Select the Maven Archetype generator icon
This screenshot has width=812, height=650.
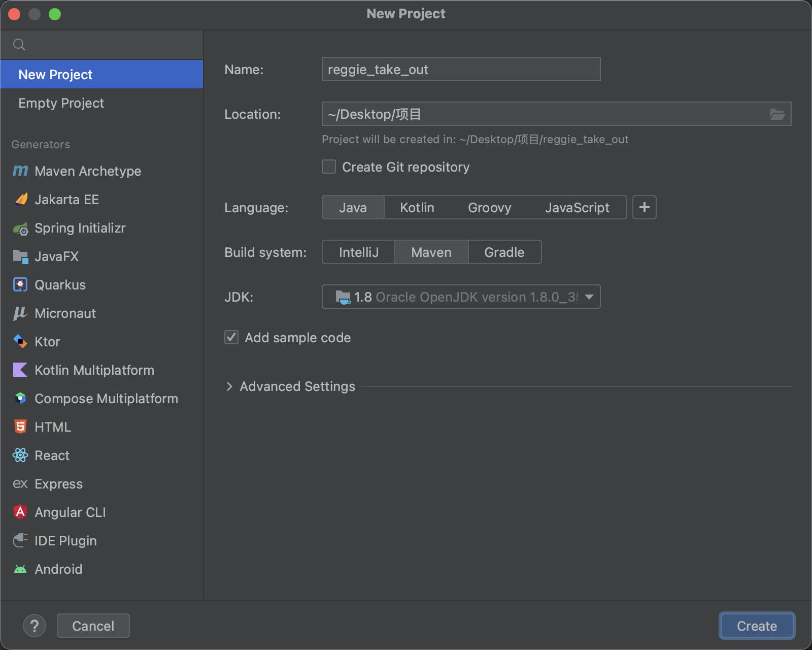(x=20, y=171)
